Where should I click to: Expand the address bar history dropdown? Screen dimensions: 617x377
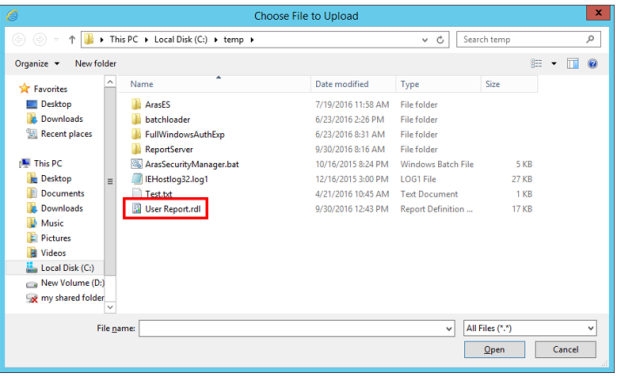click(425, 40)
